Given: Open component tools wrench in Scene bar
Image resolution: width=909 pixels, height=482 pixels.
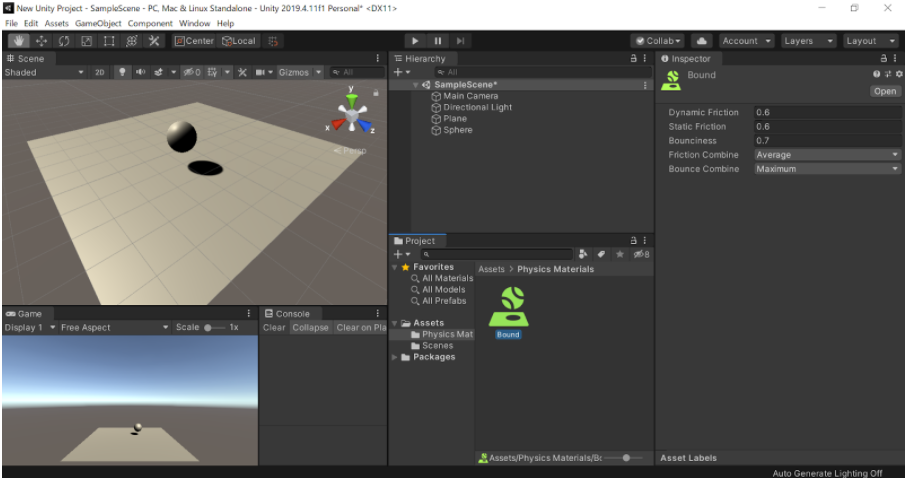Looking at the screenshot, I should [242, 72].
